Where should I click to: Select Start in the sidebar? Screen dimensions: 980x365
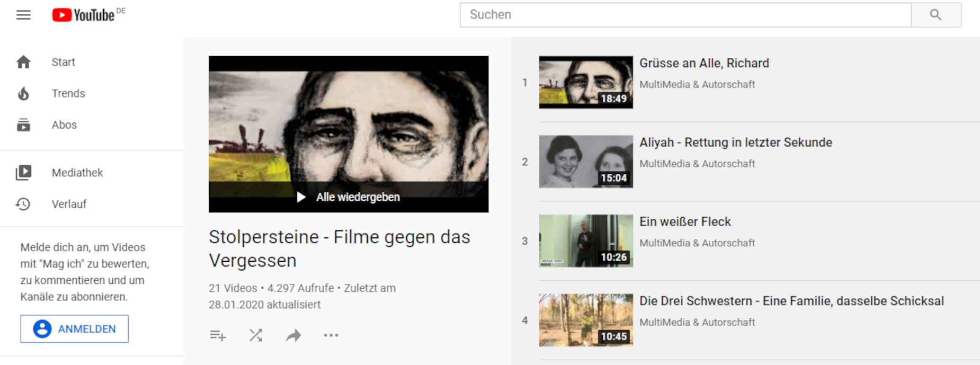[x=64, y=62]
